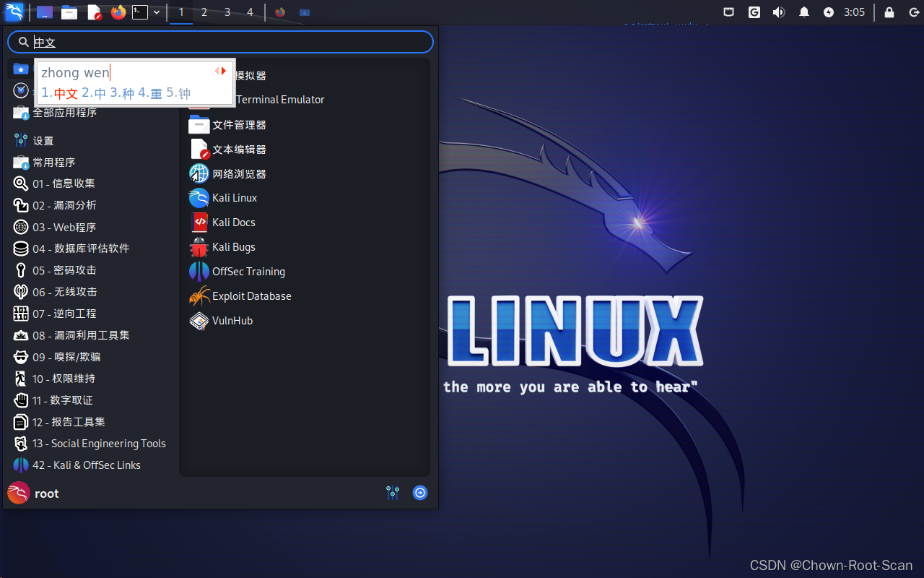Open the Kali Linux link entry

coord(305,198)
